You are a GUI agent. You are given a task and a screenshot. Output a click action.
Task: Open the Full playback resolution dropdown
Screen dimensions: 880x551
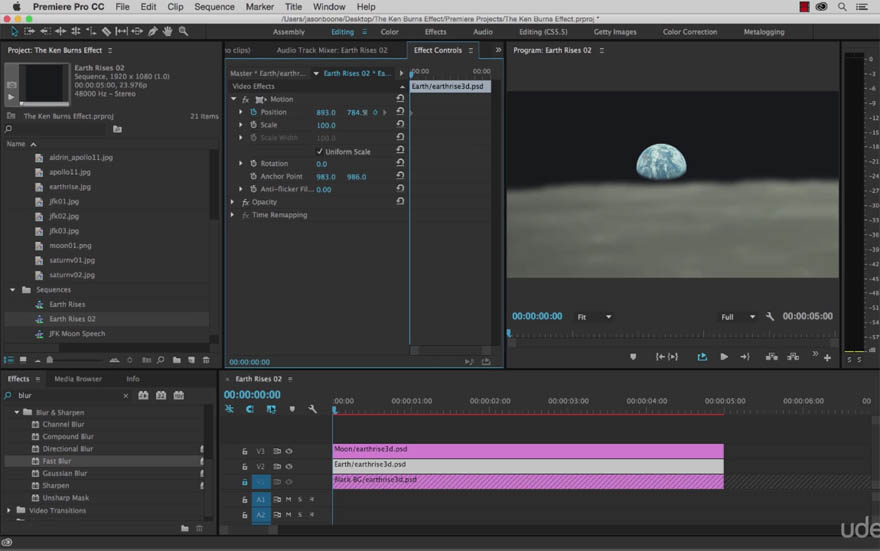(738, 317)
